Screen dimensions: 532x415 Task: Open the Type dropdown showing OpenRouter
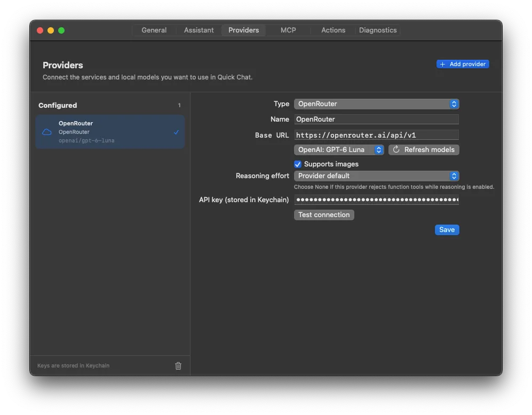click(x=376, y=103)
